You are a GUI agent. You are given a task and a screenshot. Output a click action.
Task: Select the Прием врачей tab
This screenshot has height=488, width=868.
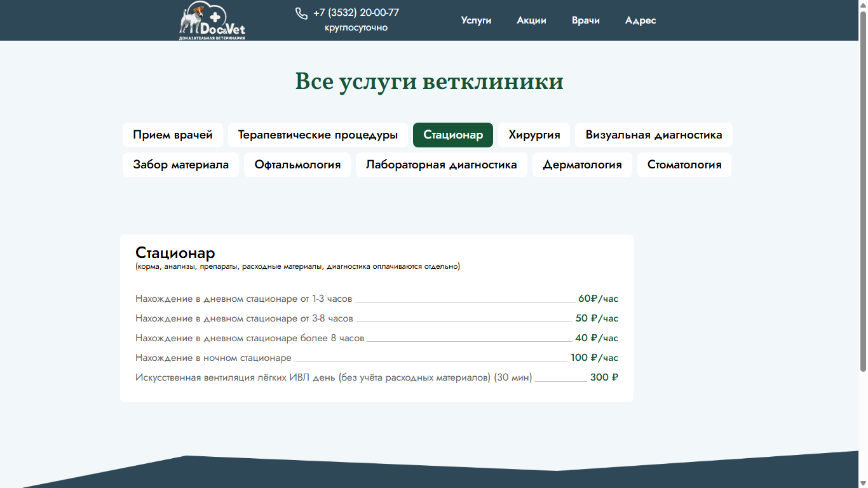click(173, 135)
